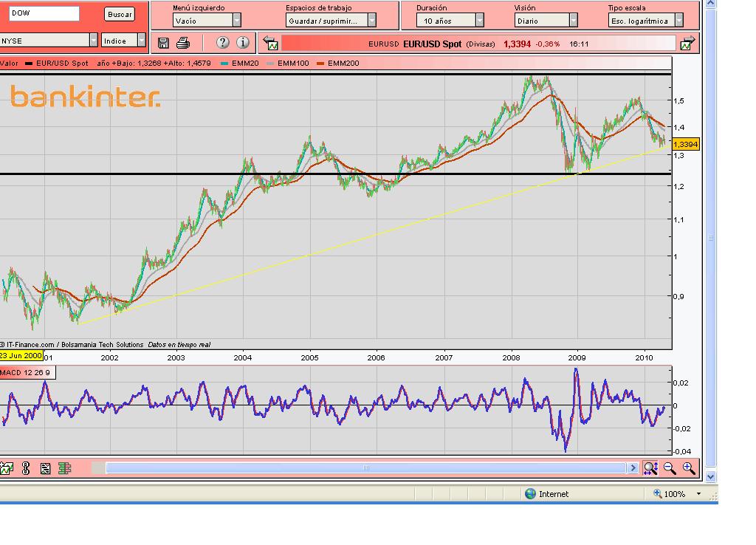The width and height of the screenshot is (756, 545).
Task: Open the Menú izquierdo dropdown showing Vacío
Action: (x=236, y=21)
